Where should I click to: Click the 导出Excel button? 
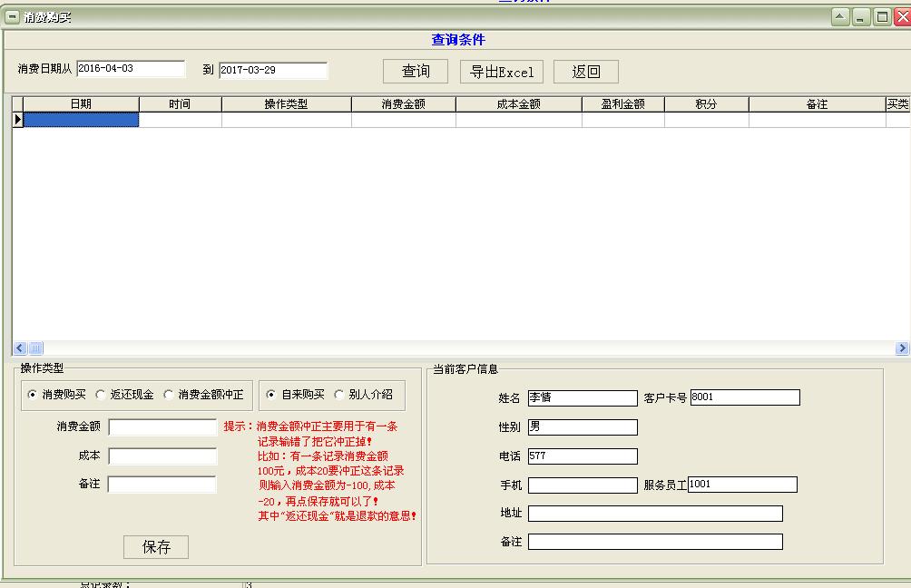[502, 72]
